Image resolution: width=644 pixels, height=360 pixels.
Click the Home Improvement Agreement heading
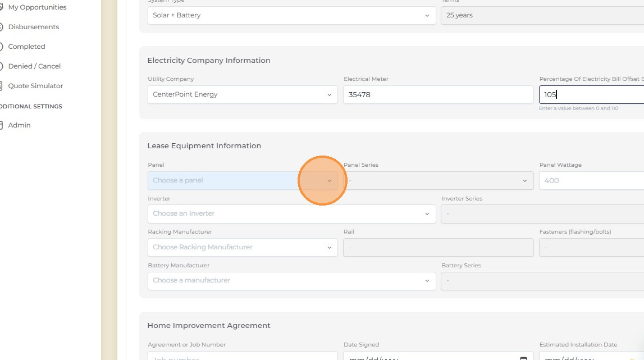(209, 326)
